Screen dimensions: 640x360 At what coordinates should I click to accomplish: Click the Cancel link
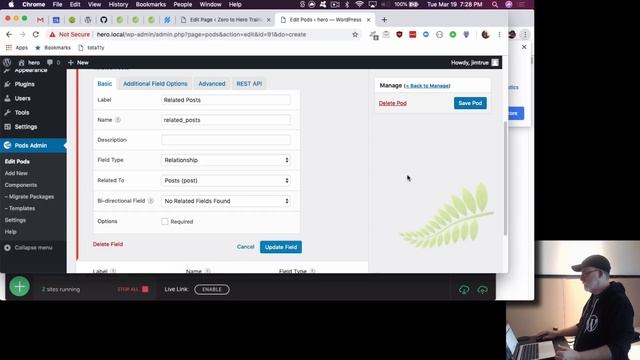click(245, 247)
